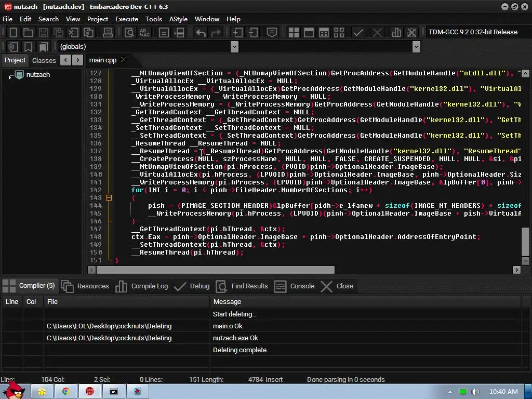Open Chrome from the taskbar
532x399 pixels.
66,392
